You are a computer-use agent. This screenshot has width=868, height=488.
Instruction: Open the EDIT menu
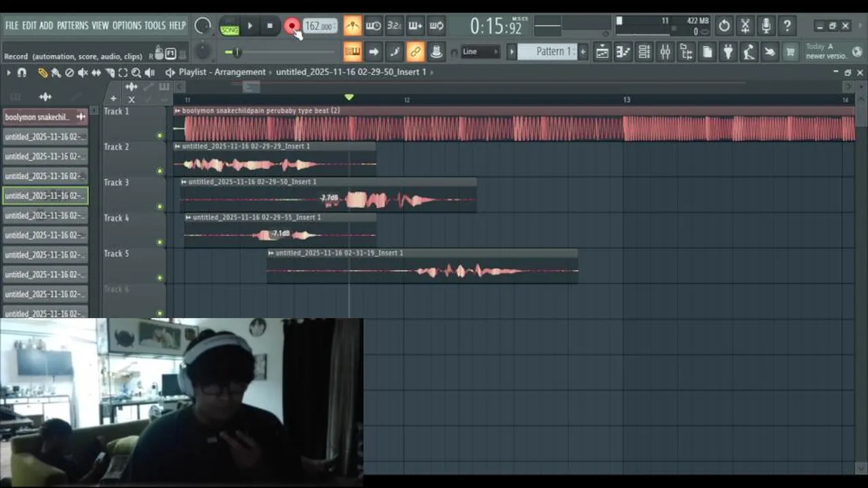pyautogui.click(x=28, y=26)
